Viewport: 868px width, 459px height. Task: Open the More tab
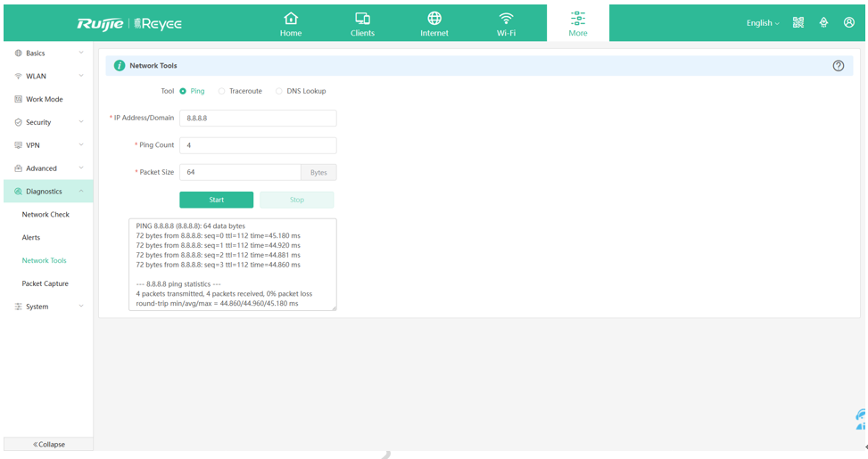tap(578, 23)
